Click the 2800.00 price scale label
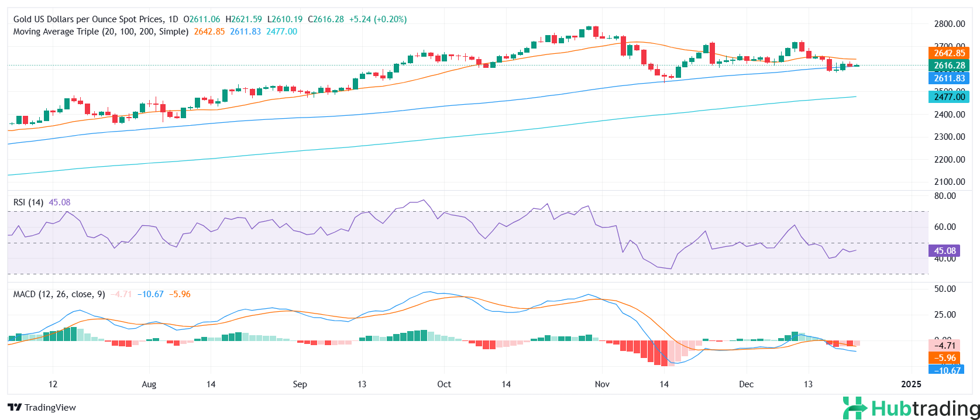Image resolution: width=980 pixels, height=420 pixels. pos(949,24)
